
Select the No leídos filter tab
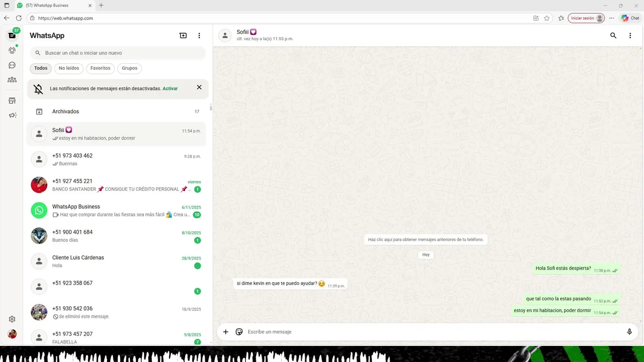click(69, 68)
